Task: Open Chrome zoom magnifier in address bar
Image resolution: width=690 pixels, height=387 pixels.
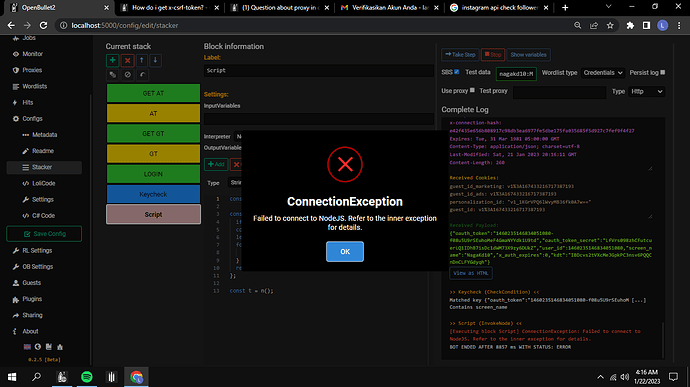Action: (577, 26)
